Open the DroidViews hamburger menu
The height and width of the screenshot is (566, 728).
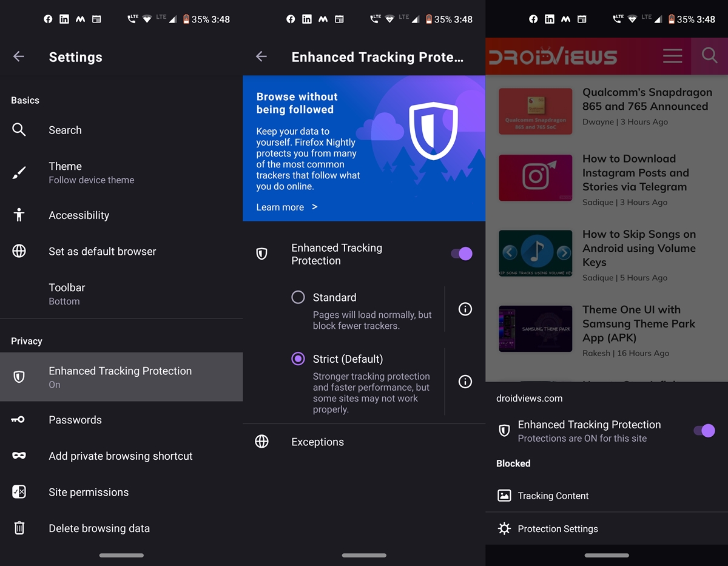click(672, 56)
